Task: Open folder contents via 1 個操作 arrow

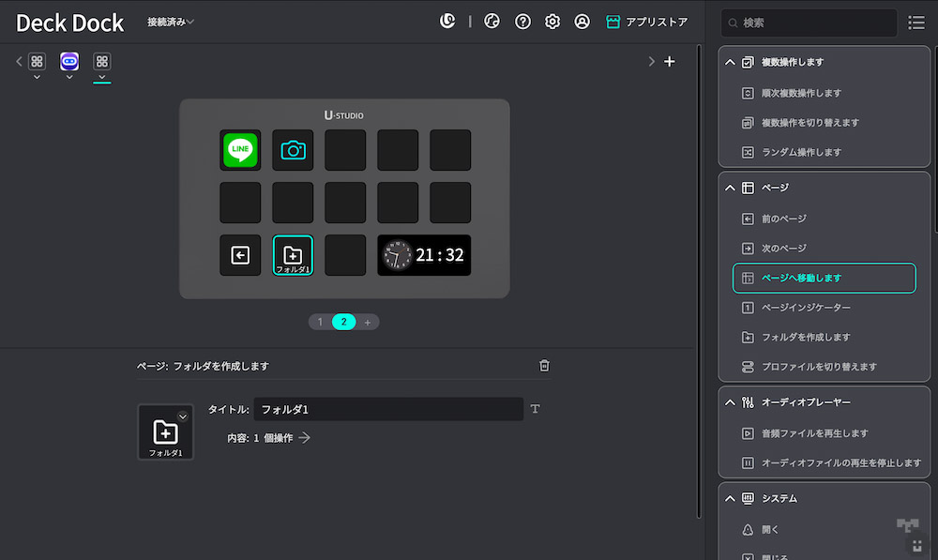Action: pos(304,438)
